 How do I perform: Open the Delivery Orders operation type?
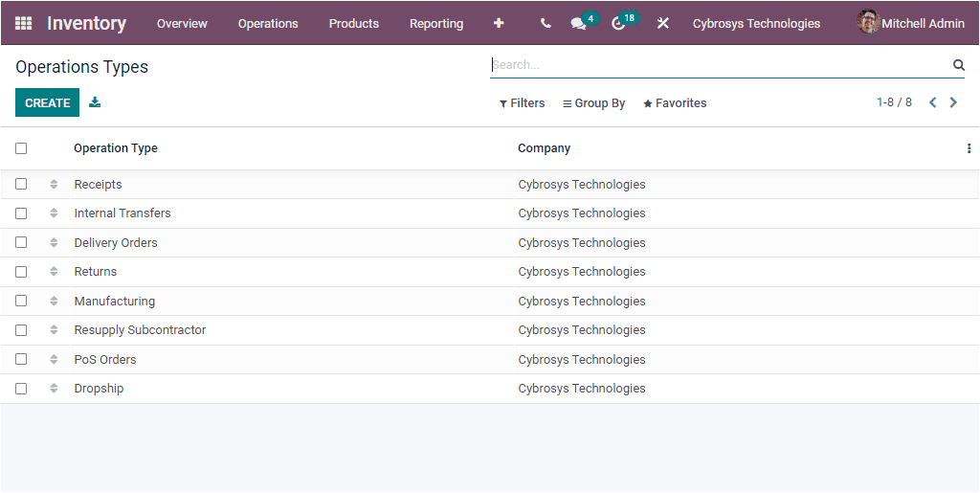point(116,242)
